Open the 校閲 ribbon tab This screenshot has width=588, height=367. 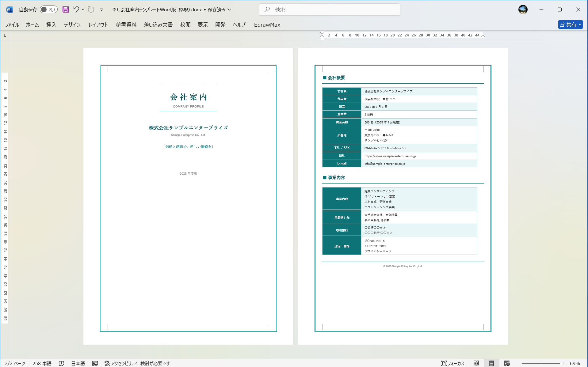coord(185,25)
